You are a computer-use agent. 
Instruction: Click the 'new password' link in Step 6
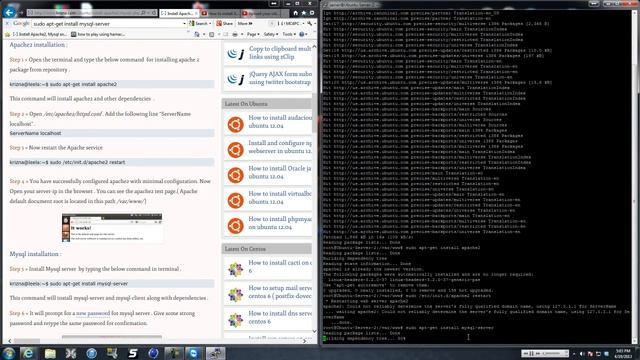(x=93, y=313)
